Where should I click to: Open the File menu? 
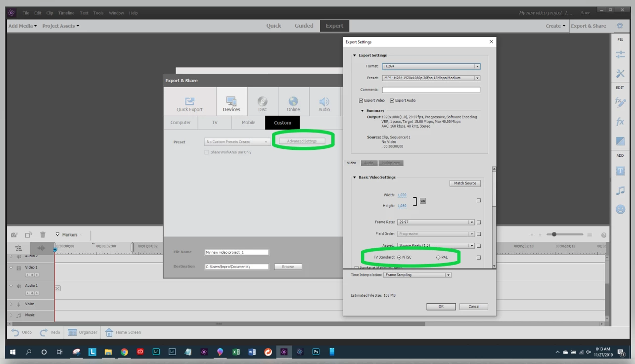point(25,13)
